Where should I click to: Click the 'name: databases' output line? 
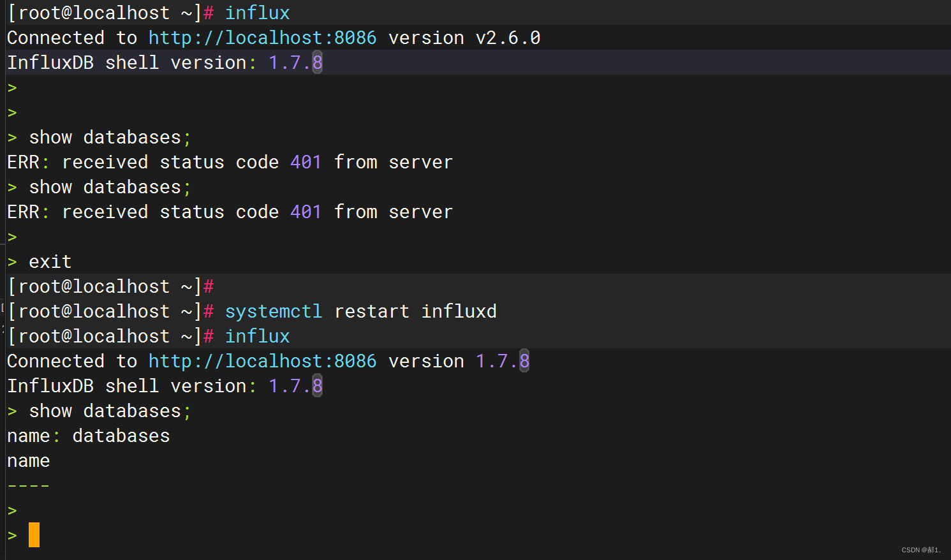coord(89,436)
